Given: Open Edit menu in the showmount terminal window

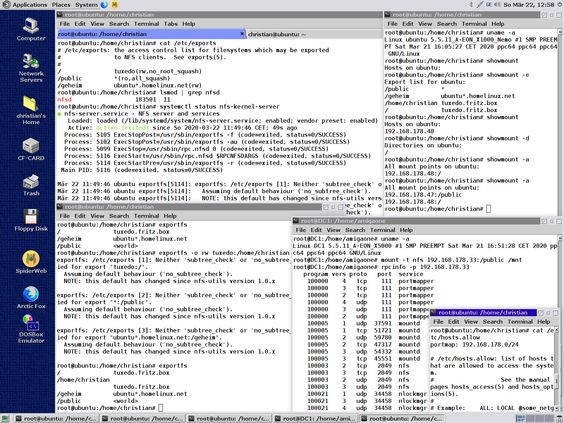Looking at the screenshot, I should 408,24.
